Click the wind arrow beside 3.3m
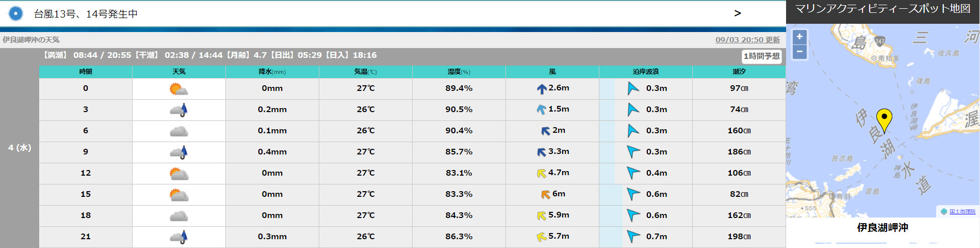Screen dimensions: 980x248 point(542,152)
